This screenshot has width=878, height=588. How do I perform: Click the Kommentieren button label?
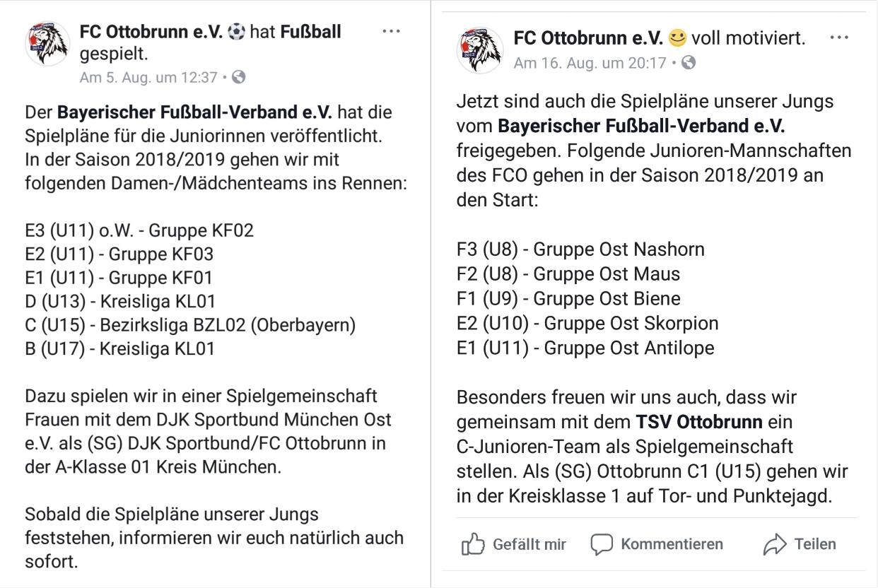click(672, 544)
